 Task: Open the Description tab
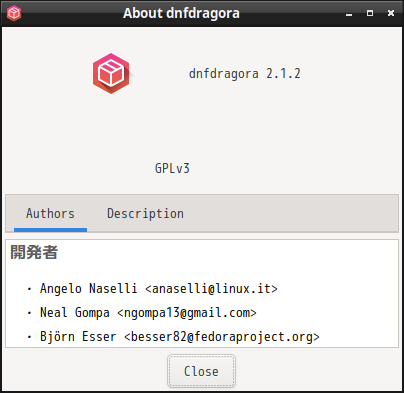point(145,214)
